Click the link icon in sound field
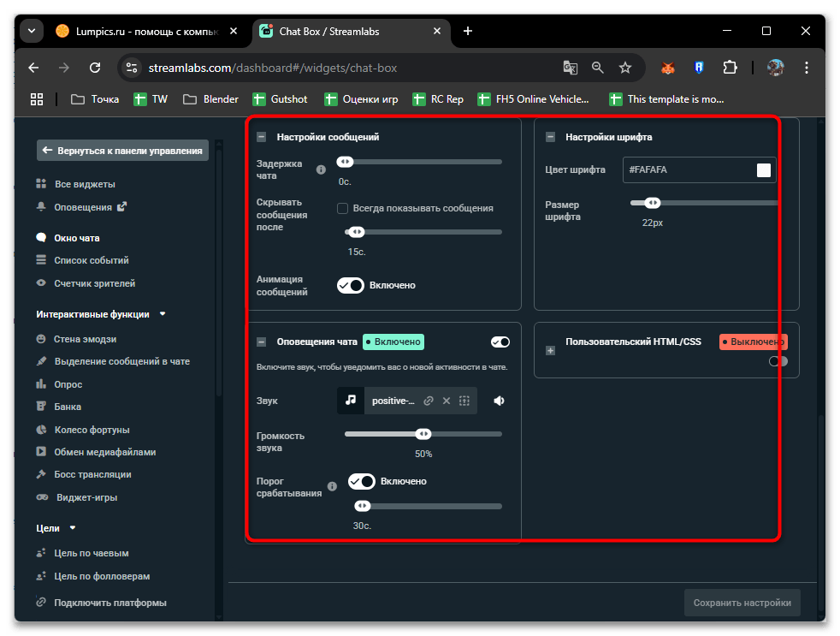The image size is (840, 636). 428,401
